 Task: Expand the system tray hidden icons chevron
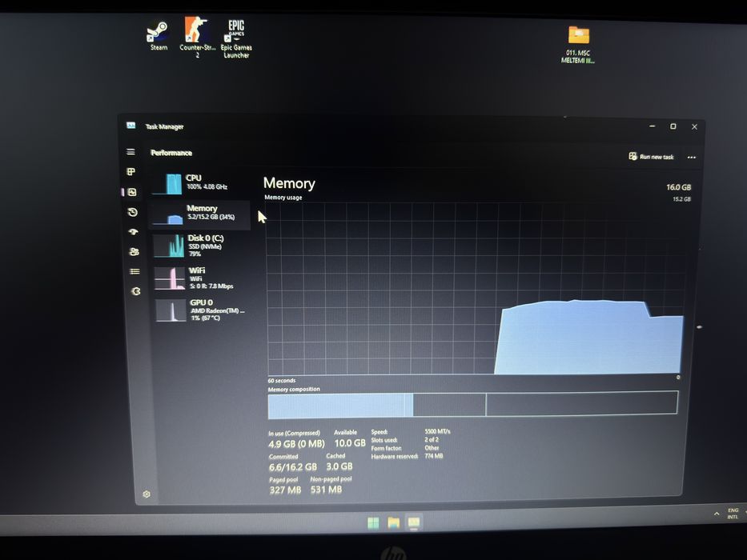pyautogui.click(x=717, y=514)
